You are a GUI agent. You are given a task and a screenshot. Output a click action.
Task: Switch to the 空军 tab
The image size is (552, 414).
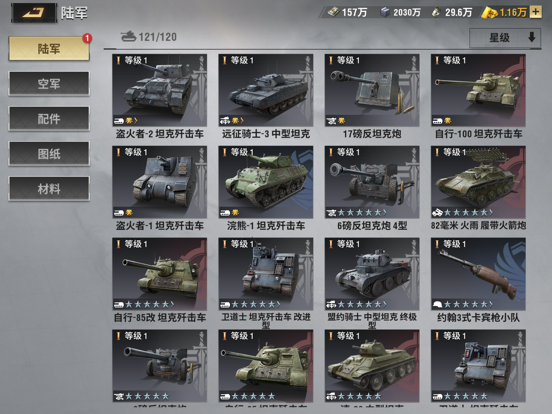coord(49,83)
